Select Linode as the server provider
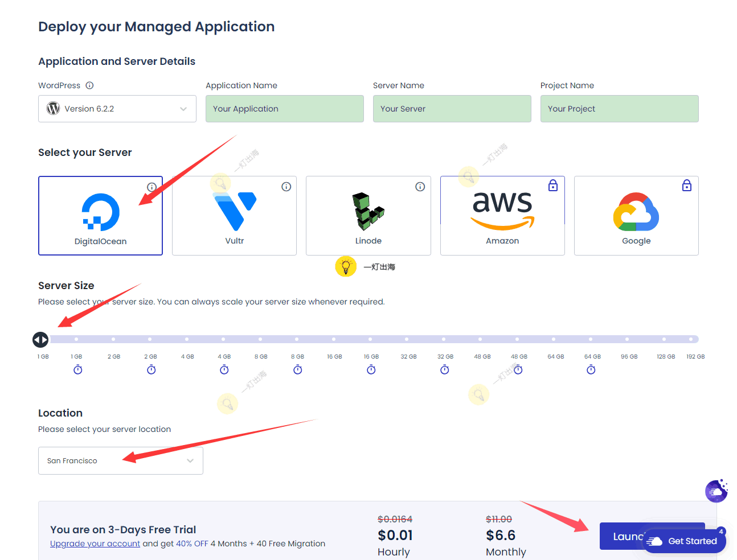 368,216
